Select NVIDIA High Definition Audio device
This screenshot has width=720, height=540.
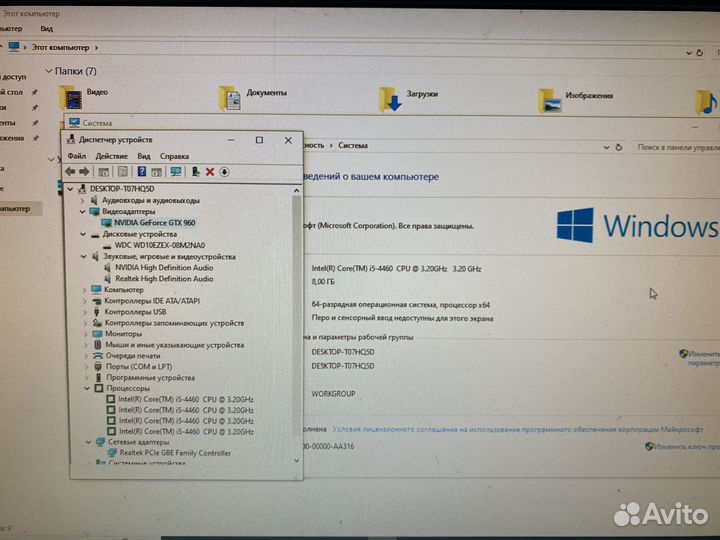point(164,267)
